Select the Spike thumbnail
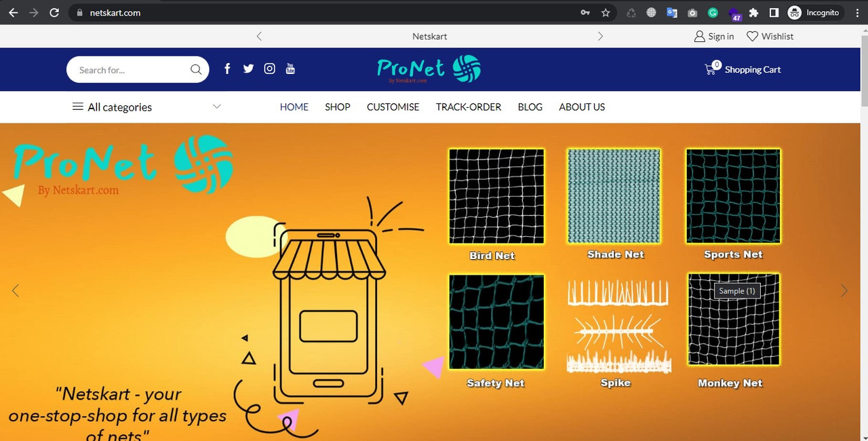Screen dimensions: 868x441 pos(618,326)
